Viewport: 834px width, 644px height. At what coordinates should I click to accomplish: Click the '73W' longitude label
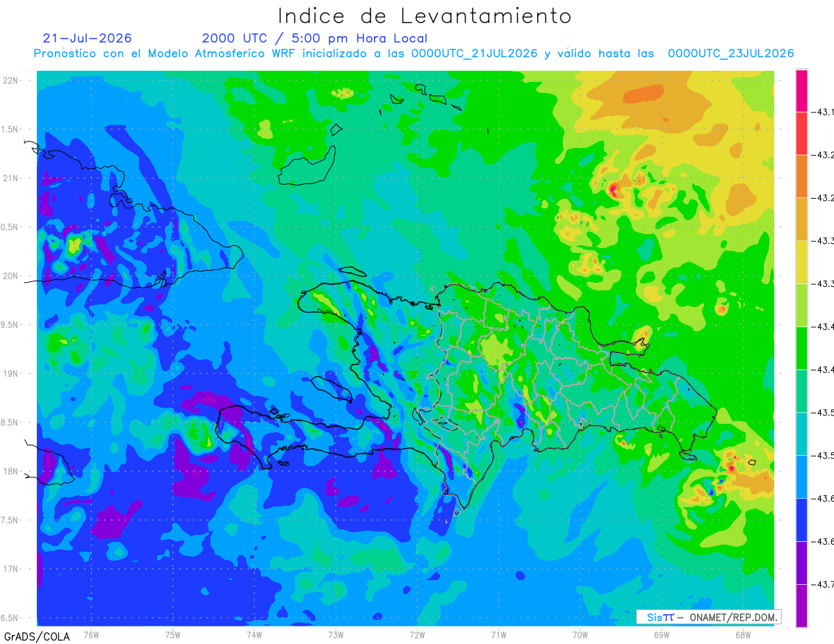click(336, 634)
